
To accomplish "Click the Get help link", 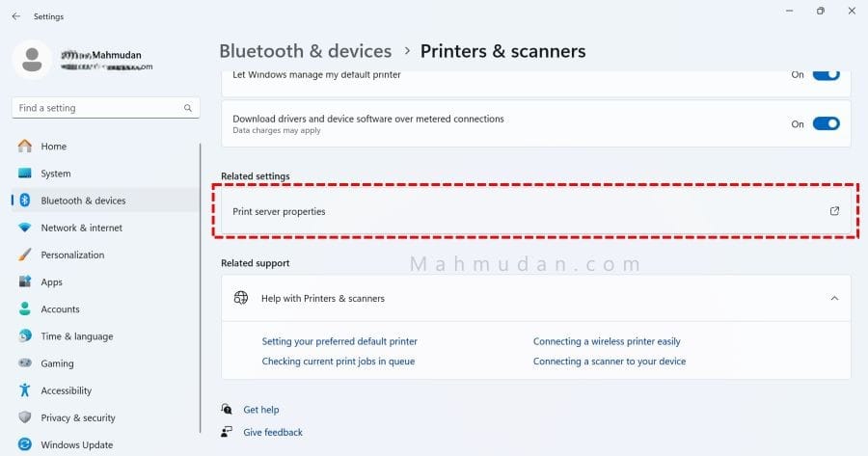I will point(260,410).
